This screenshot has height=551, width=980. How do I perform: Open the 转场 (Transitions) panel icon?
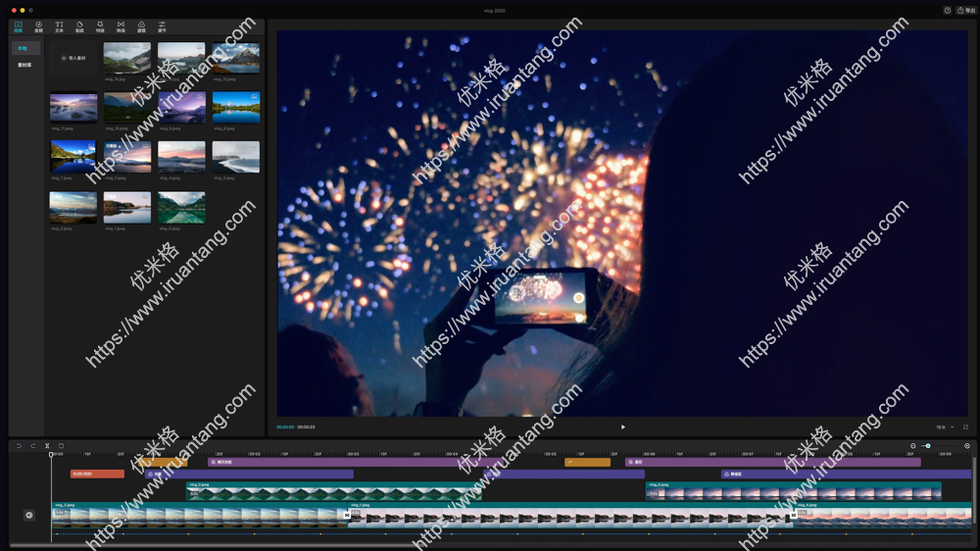(121, 26)
